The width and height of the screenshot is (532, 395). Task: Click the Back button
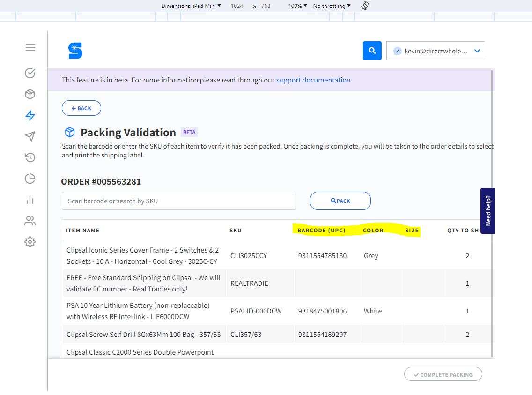pyautogui.click(x=81, y=108)
